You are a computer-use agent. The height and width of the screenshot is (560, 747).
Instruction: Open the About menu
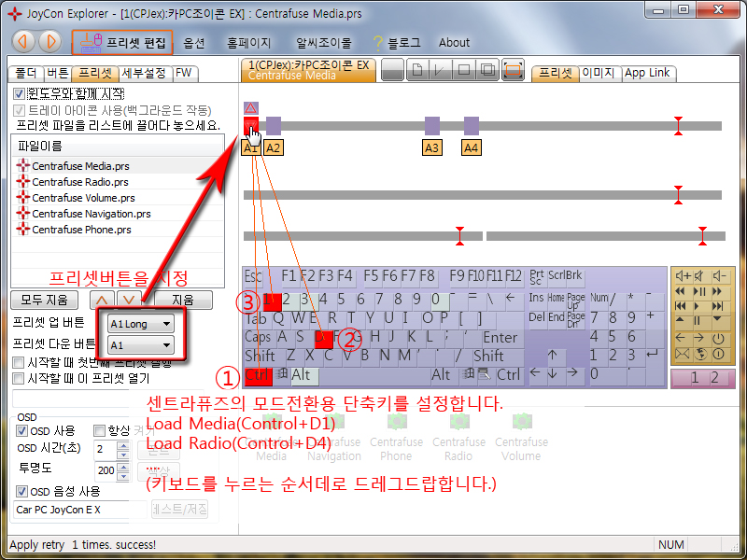point(454,43)
